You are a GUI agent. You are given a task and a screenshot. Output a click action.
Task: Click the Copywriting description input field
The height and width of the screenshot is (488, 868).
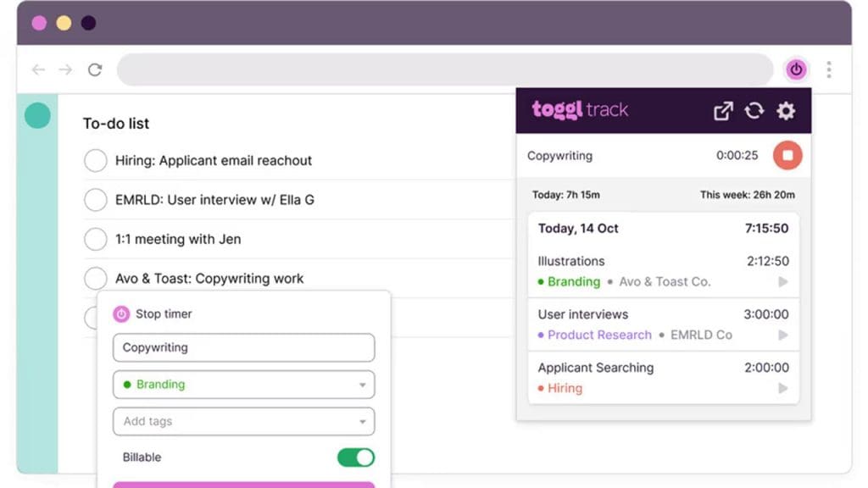[243, 347]
